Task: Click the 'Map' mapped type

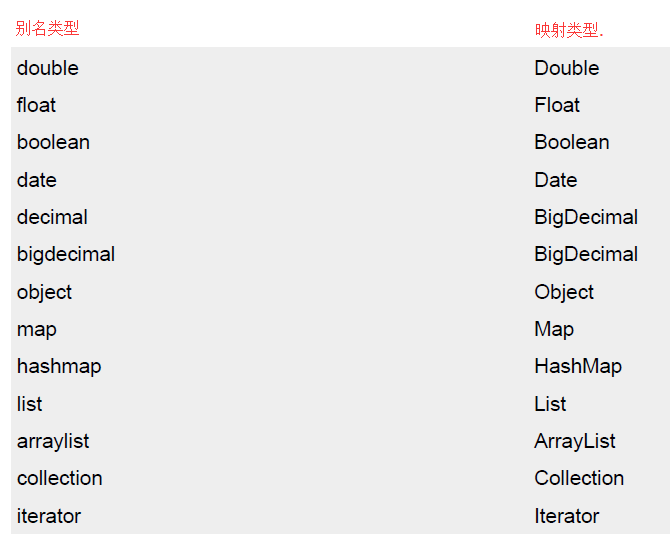Action: [x=554, y=330]
